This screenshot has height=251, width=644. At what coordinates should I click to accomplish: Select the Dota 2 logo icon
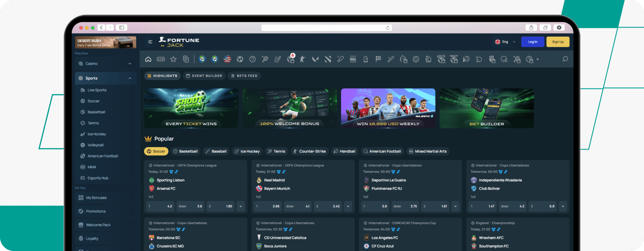pyautogui.click(x=328, y=59)
